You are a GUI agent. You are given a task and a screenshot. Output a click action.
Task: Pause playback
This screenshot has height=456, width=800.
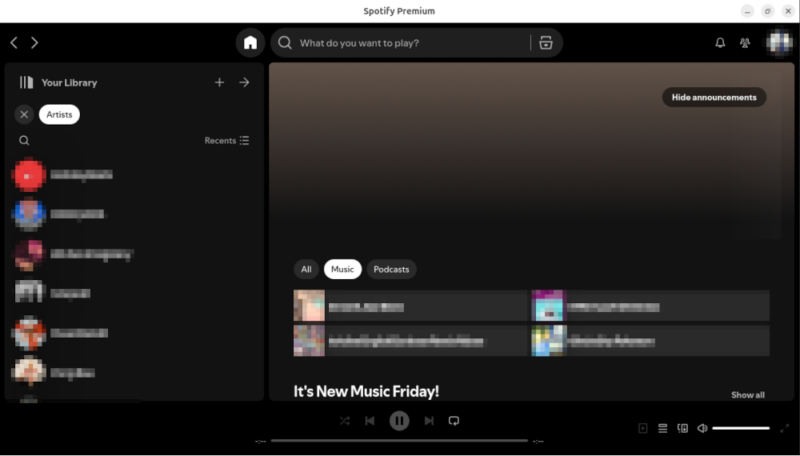[399, 421]
